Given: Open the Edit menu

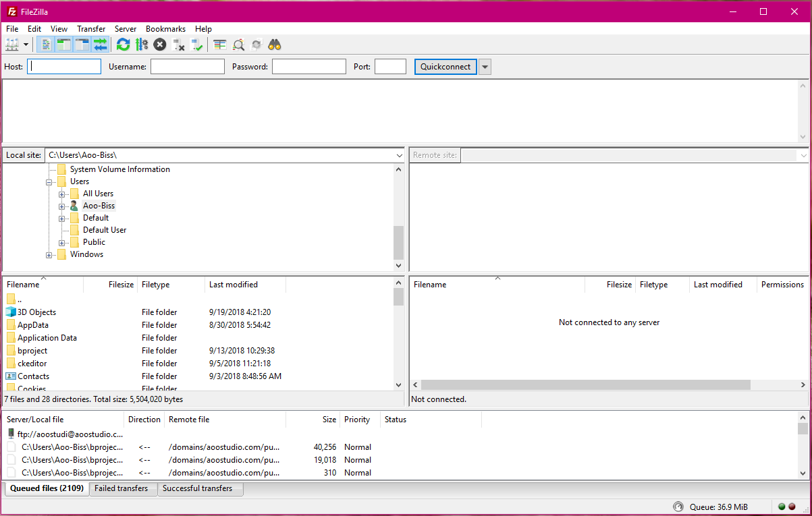Looking at the screenshot, I should 34,29.
